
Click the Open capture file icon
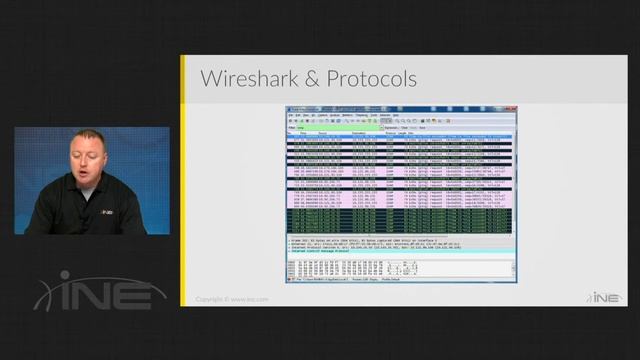coord(321,121)
